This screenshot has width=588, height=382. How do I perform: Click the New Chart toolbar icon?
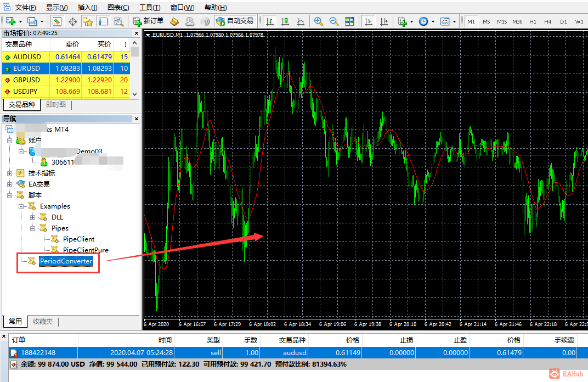[x=10, y=21]
